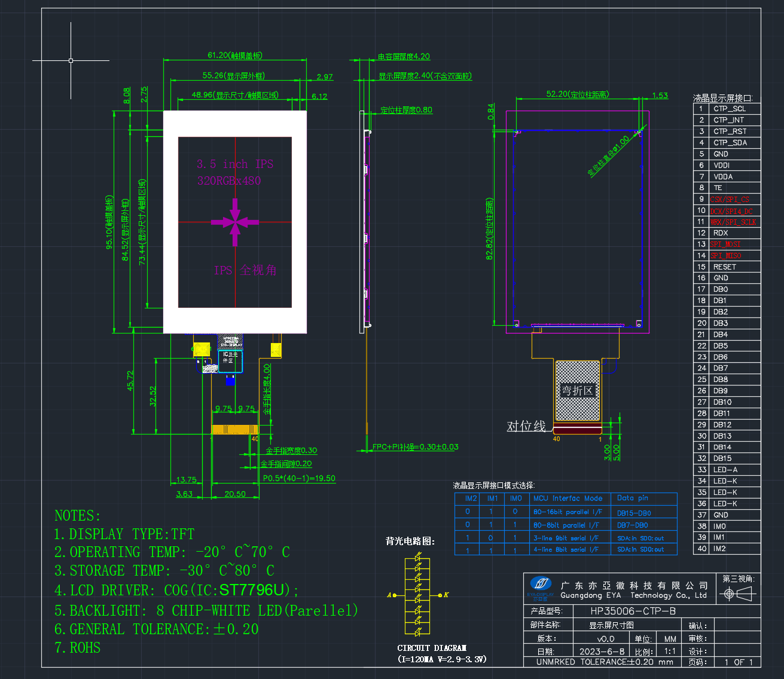Click the 82.82 vertical post distance dimension
Image resolution: width=784 pixels, height=679 pixels.
tap(490, 230)
